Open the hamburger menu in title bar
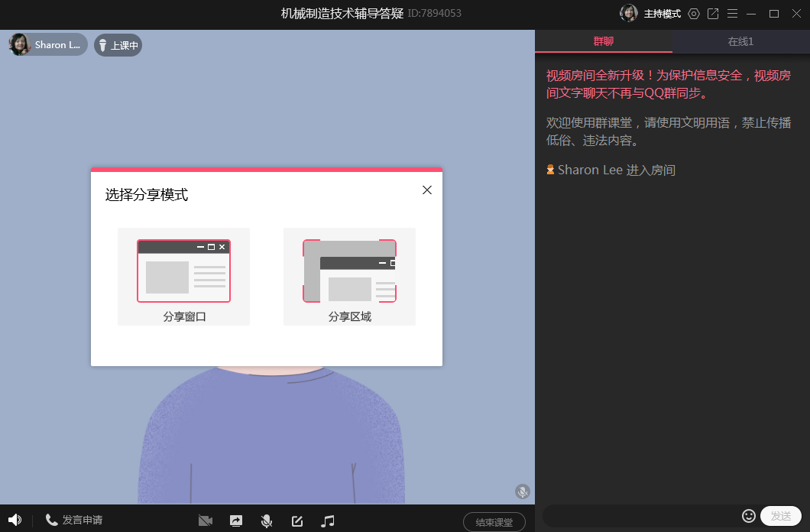This screenshot has height=532, width=810. pyautogui.click(x=732, y=14)
